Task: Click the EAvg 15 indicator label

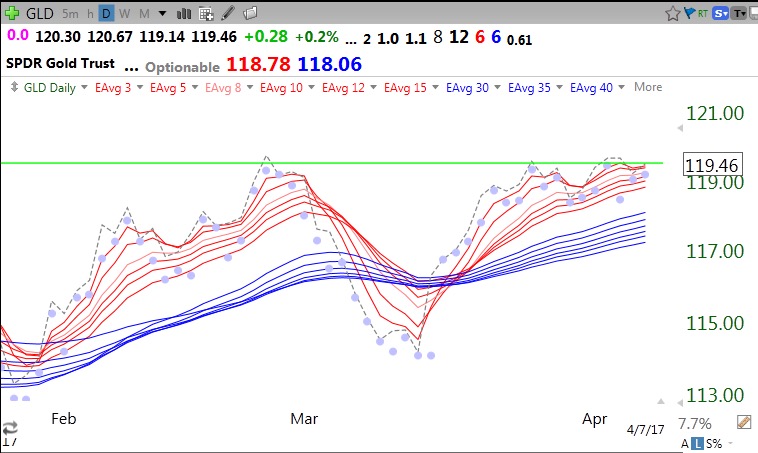Action: (x=405, y=88)
